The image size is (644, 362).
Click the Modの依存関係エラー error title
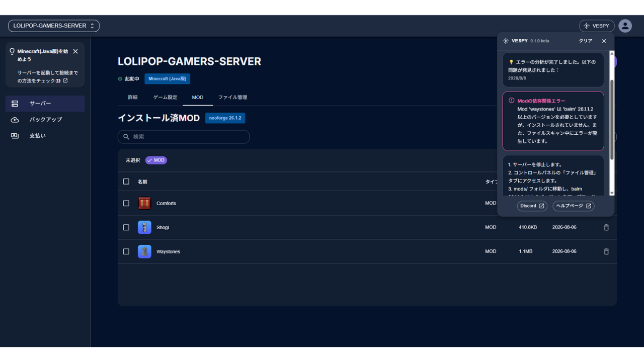pyautogui.click(x=541, y=101)
